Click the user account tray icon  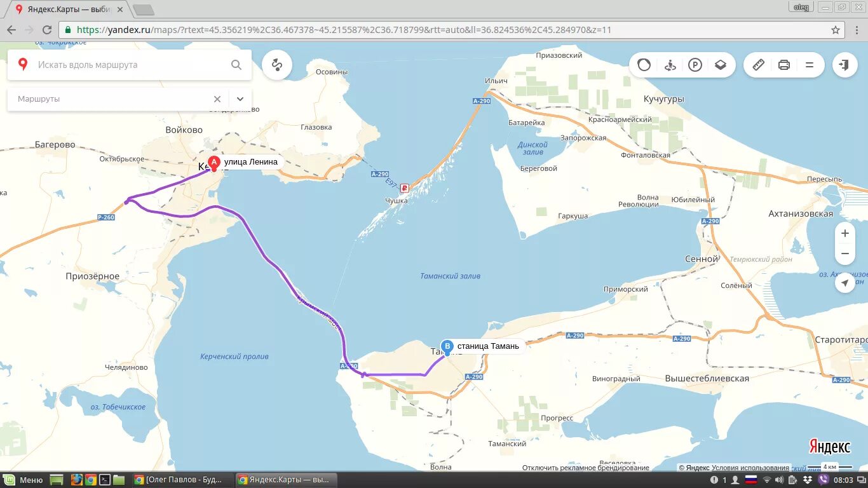[735, 480]
